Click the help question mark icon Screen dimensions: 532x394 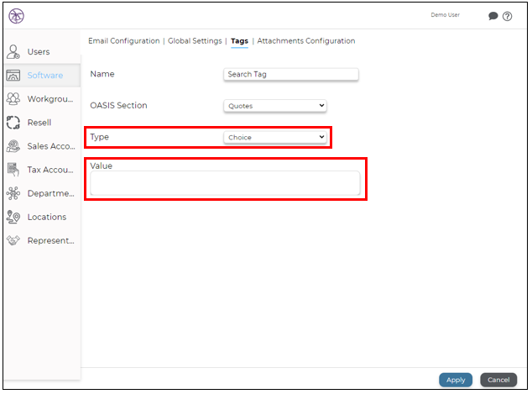click(508, 16)
